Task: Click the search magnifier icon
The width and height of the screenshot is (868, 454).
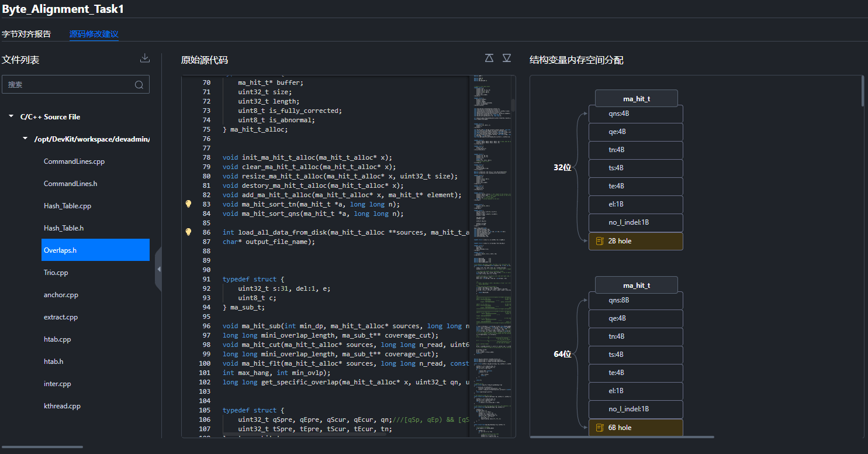Action: click(x=139, y=85)
